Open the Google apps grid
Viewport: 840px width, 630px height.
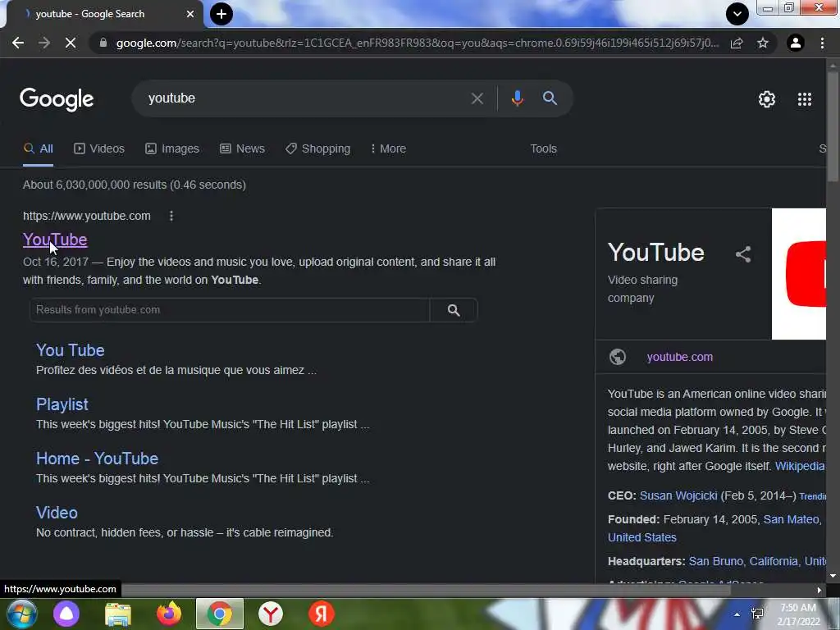805,99
